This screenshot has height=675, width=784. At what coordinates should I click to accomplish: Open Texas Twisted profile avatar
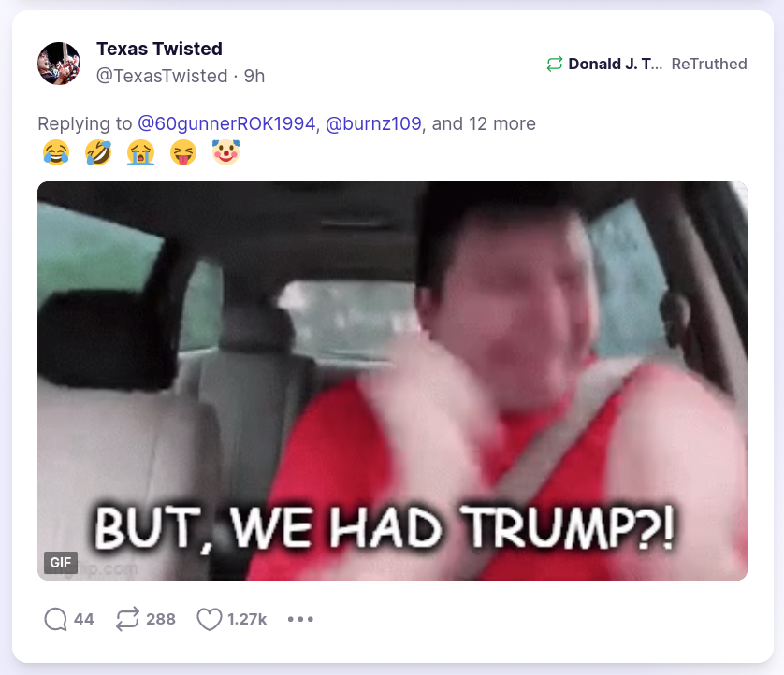[59, 64]
